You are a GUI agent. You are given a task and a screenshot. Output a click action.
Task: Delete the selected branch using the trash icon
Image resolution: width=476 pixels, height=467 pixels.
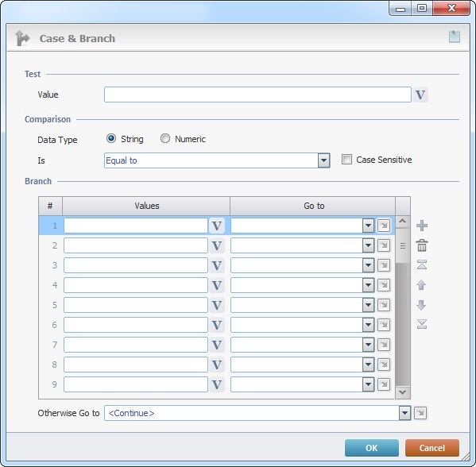click(x=422, y=245)
